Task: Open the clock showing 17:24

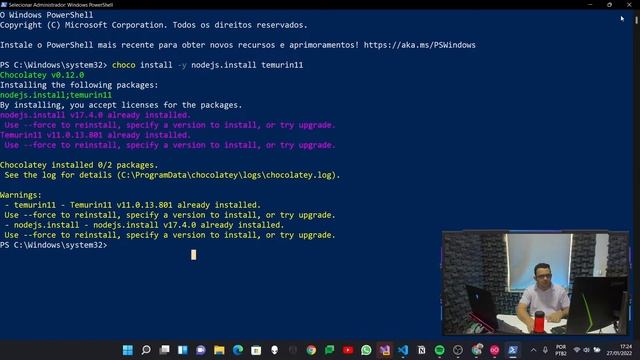Action: tap(619, 350)
